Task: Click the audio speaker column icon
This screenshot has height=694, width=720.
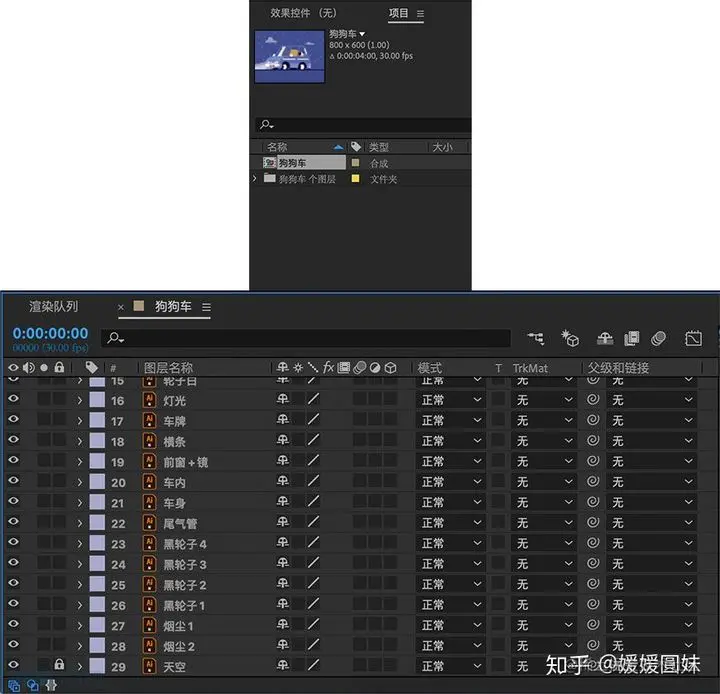Action: click(x=28, y=367)
